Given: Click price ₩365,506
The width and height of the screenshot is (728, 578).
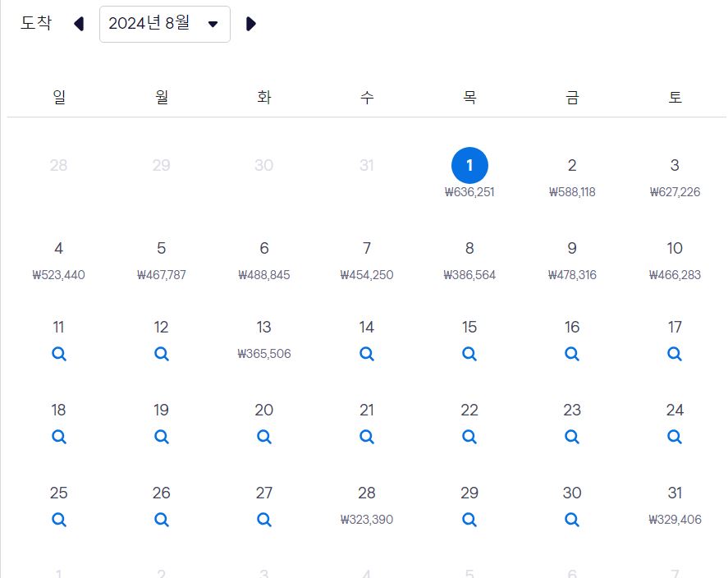Looking at the screenshot, I should (x=264, y=354).
